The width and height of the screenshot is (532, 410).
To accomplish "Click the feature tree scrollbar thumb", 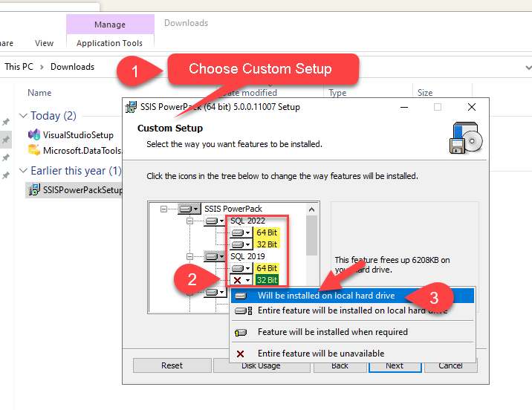I will (311, 235).
